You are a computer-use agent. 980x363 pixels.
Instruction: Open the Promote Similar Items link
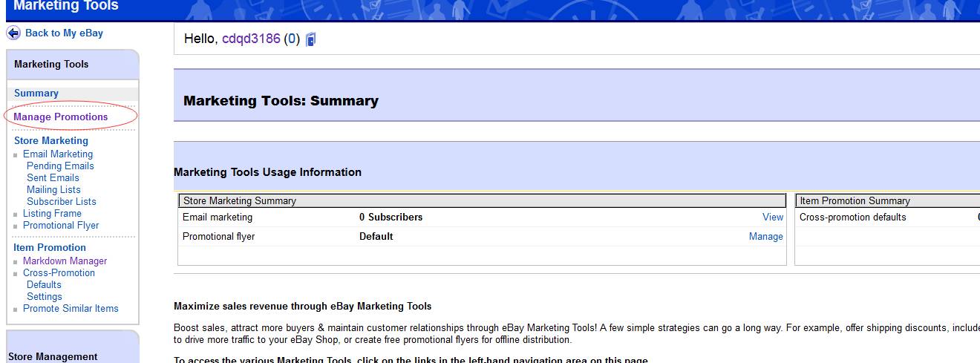click(x=71, y=308)
